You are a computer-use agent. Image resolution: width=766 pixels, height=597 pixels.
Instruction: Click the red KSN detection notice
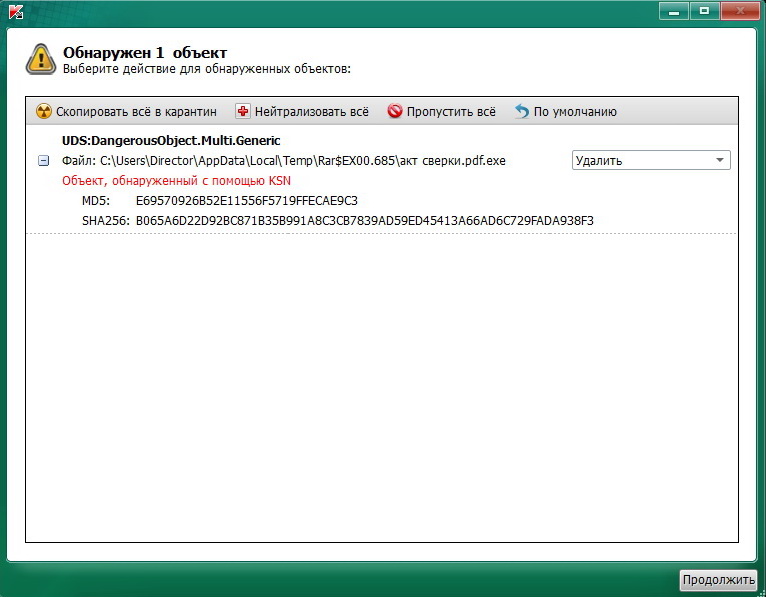coord(176,181)
